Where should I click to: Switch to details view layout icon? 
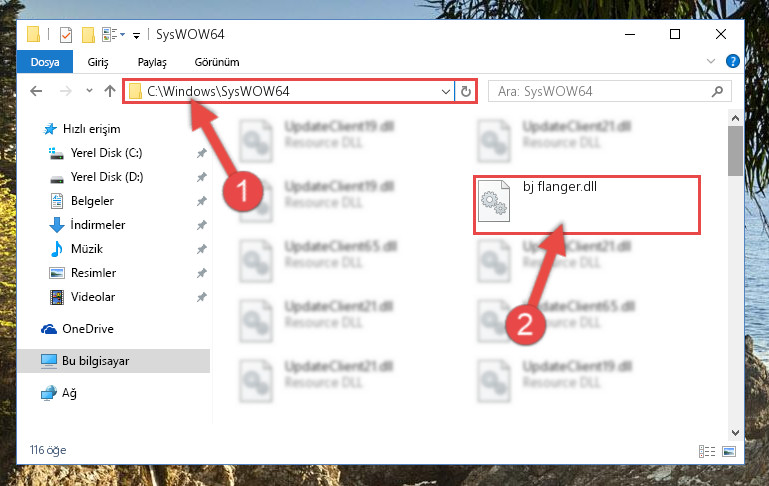coord(707,451)
